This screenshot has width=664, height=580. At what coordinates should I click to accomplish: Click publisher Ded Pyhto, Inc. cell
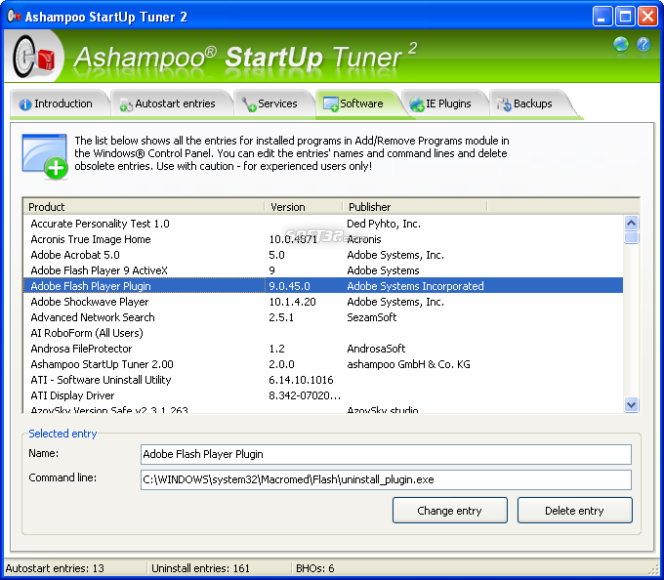(x=383, y=224)
